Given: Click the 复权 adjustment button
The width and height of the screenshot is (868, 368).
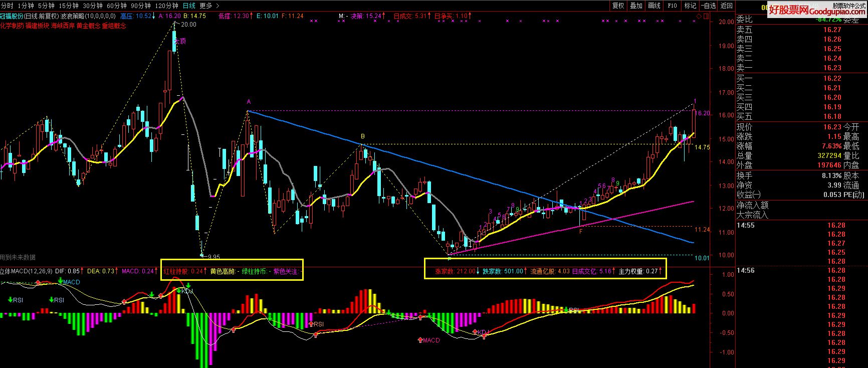Looking at the screenshot, I should [618, 6].
